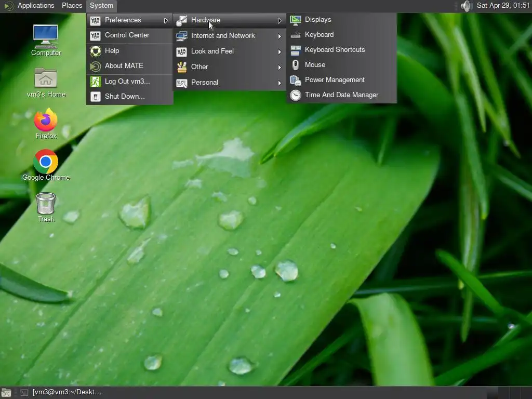The width and height of the screenshot is (532, 399).
Task: Open the Displays settings item
Action: point(341,20)
